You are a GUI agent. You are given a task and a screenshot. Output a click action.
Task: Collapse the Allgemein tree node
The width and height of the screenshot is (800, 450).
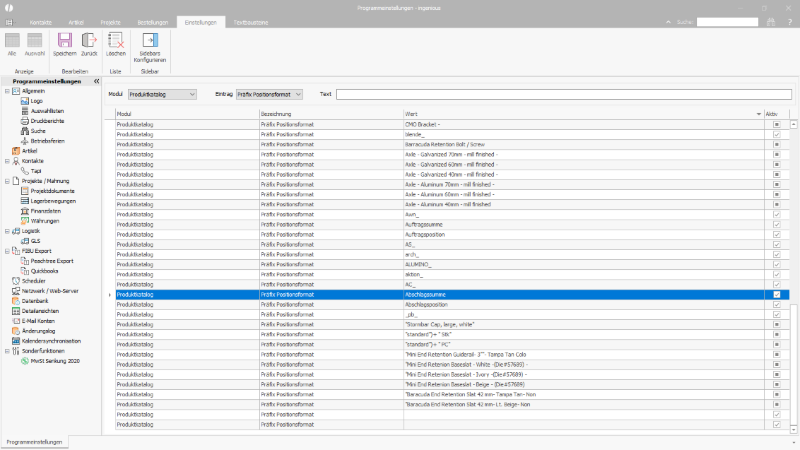point(7,91)
